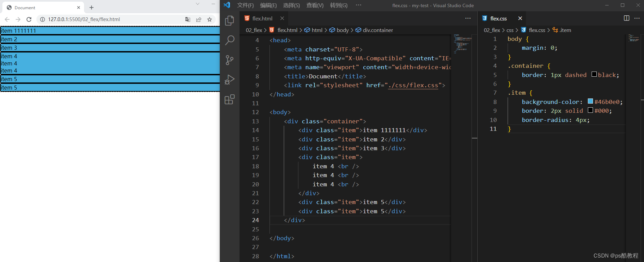The image size is (644, 262).
Task: Open the Source Control view
Action: pos(230,60)
